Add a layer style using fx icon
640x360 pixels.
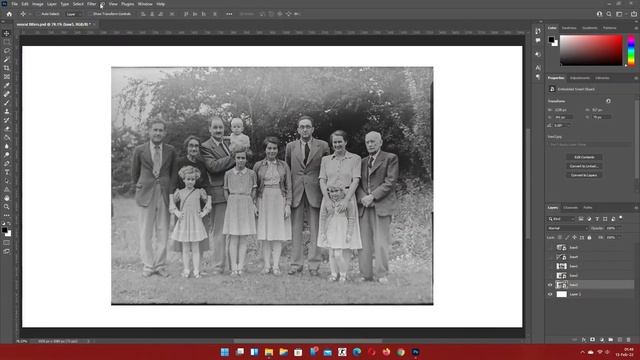pos(584,340)
